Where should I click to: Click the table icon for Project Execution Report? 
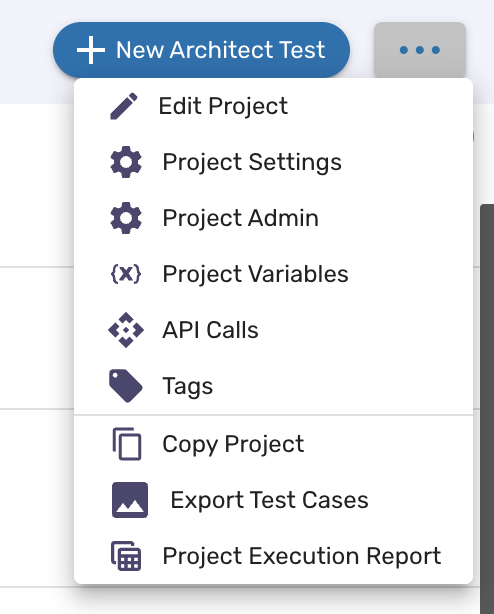click(126, 556)
